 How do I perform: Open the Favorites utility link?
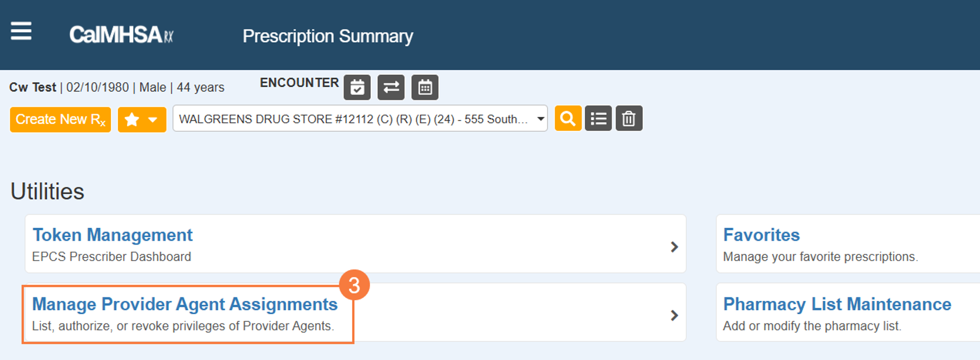tap(761, 235)
